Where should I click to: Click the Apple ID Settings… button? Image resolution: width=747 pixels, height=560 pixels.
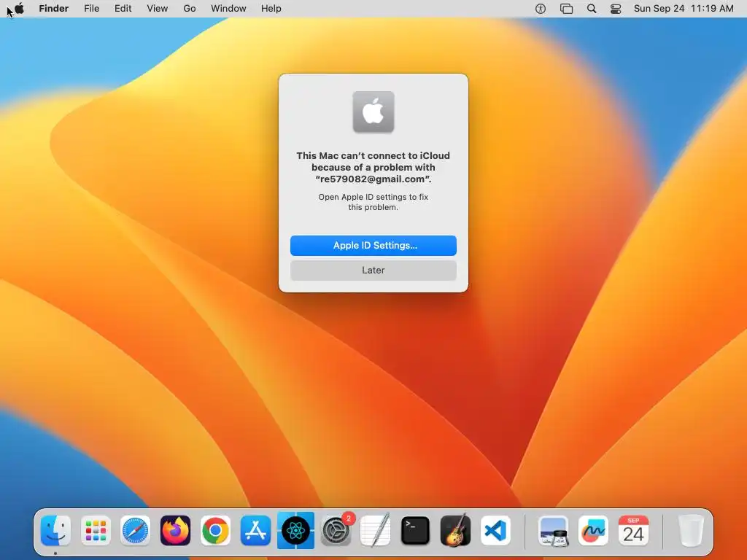(373, 246)
